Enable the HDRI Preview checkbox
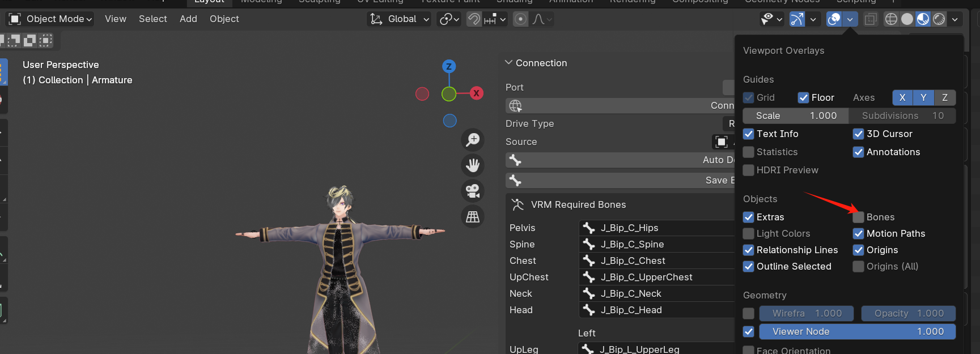 (x=749, y=170)
